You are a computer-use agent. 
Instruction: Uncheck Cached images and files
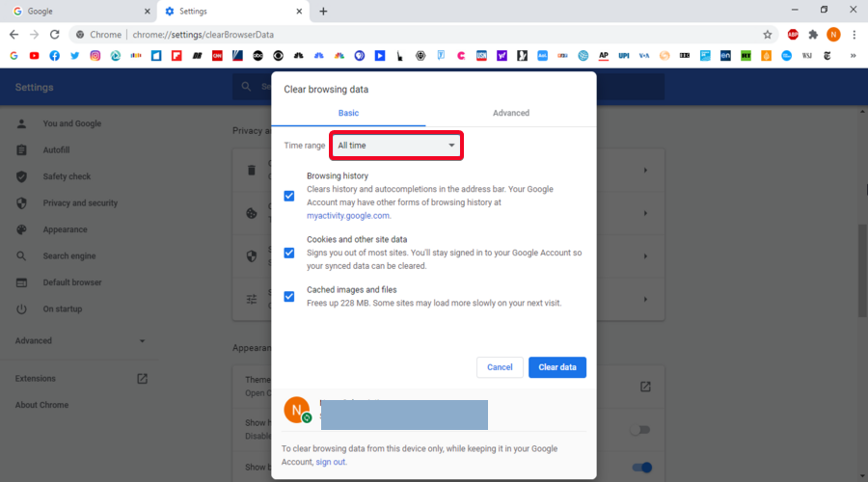pos(289,296)
